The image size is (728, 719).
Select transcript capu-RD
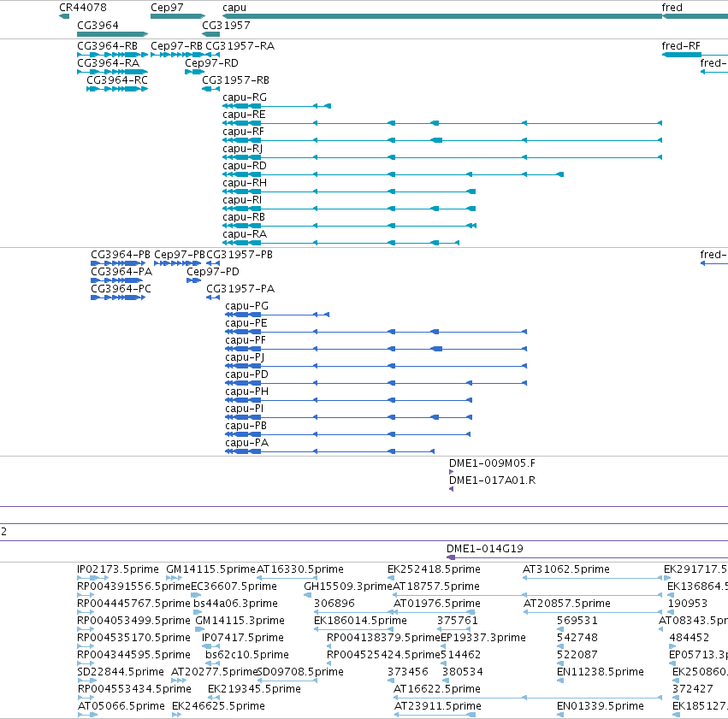(x=393, y=174)
